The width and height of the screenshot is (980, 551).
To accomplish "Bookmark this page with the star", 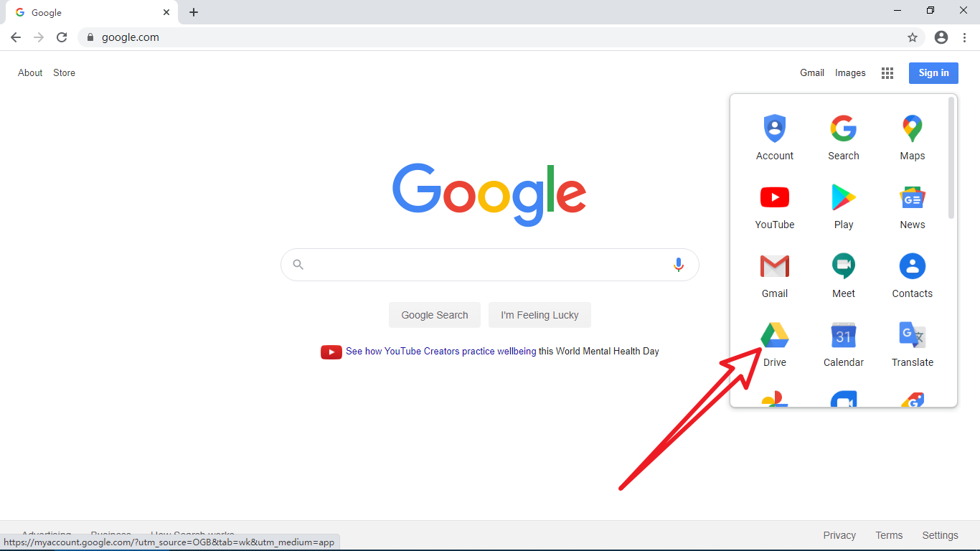I will point(913,37).
